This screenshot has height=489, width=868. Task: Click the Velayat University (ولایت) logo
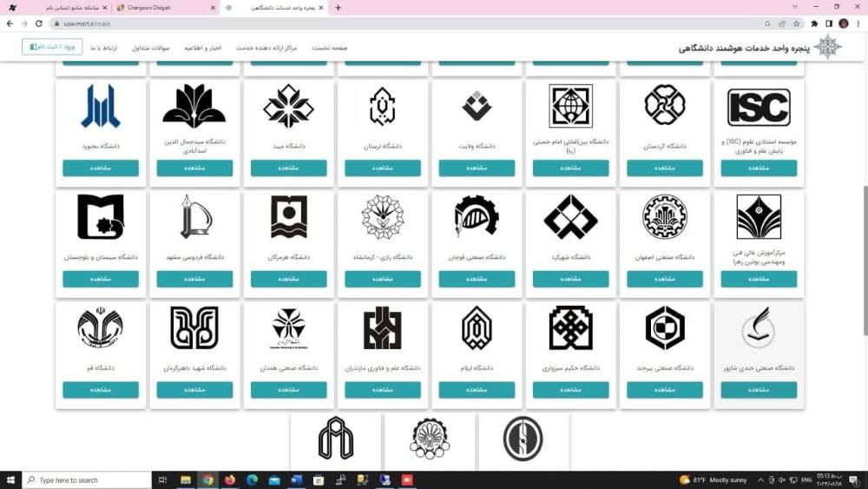(x=477, y=106)
